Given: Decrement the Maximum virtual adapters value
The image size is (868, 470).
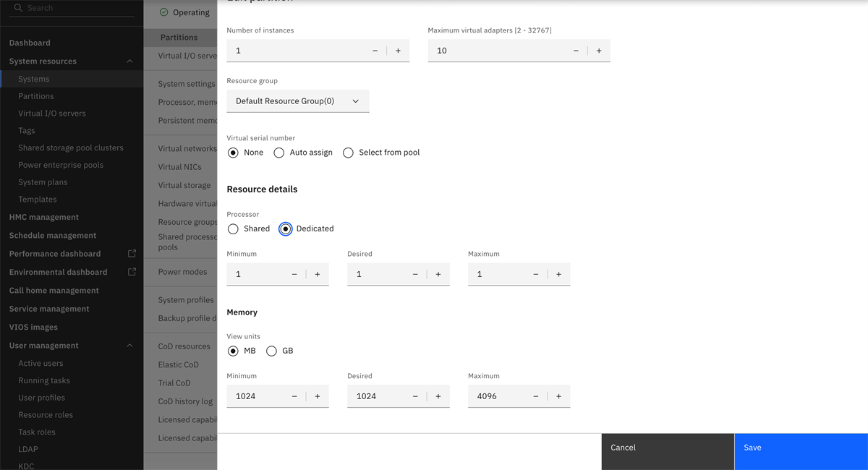Looking at the screenshot, I should pyautogui.click(x=576, y=51).
